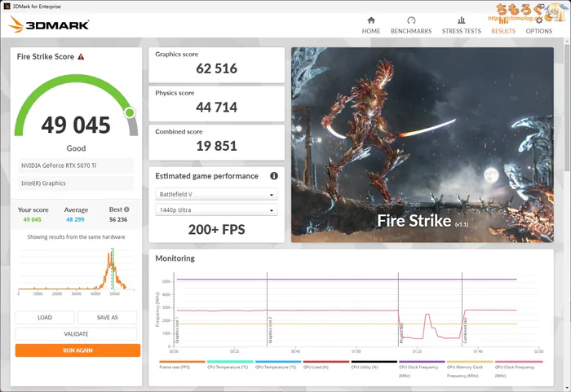Click the BENCHMARKS gauge icon
571x392 pixels.
point(411,20)
